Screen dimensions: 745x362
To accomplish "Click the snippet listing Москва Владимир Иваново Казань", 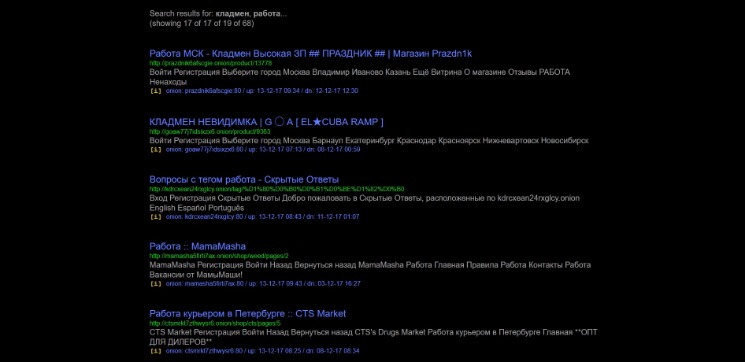I will click(360, 77).
